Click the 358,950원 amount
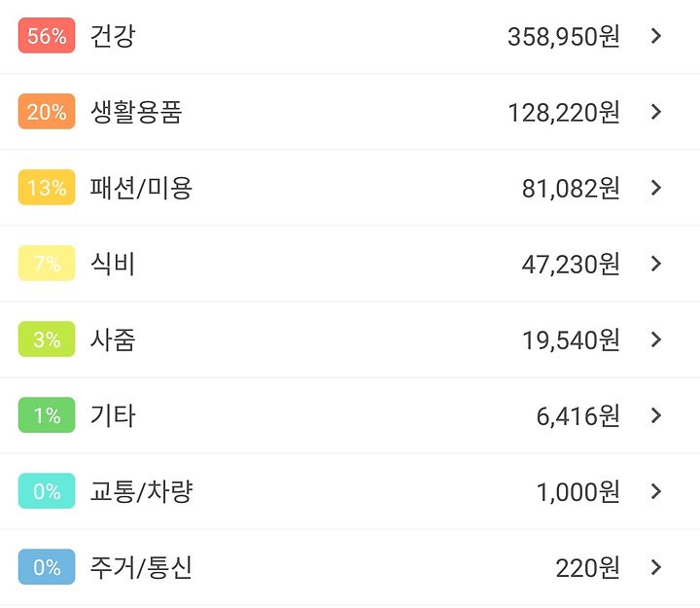This screenshot has height=608, width=700. 563,36
